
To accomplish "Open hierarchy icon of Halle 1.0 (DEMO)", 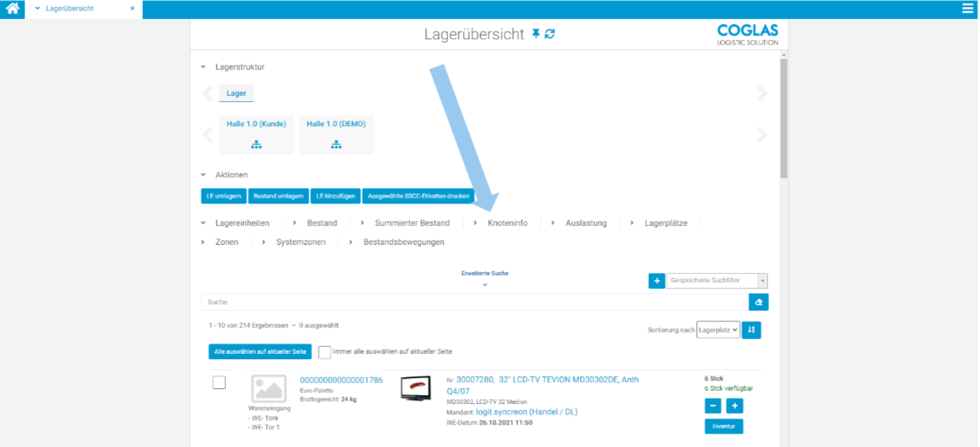I will pyautogui.click(x=336, y=144).
